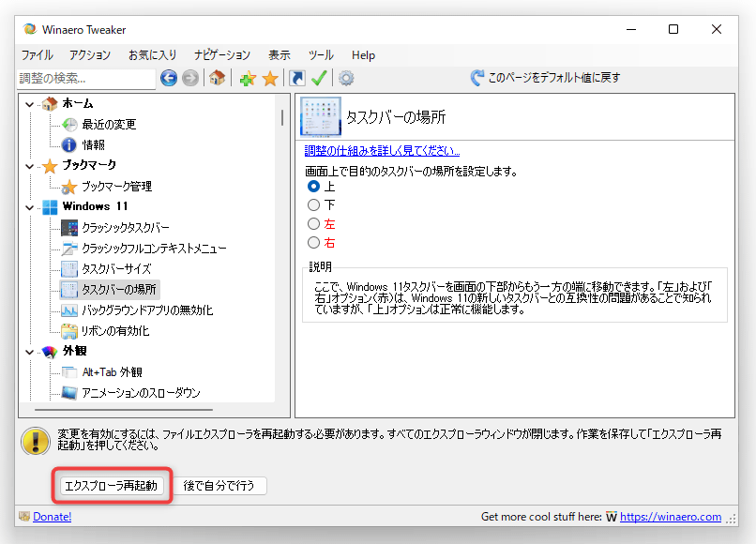Click the 最近の変更 clock icon
Viewport: 756px width, 544px height.
pyautogui.click(x=69, y=125)
